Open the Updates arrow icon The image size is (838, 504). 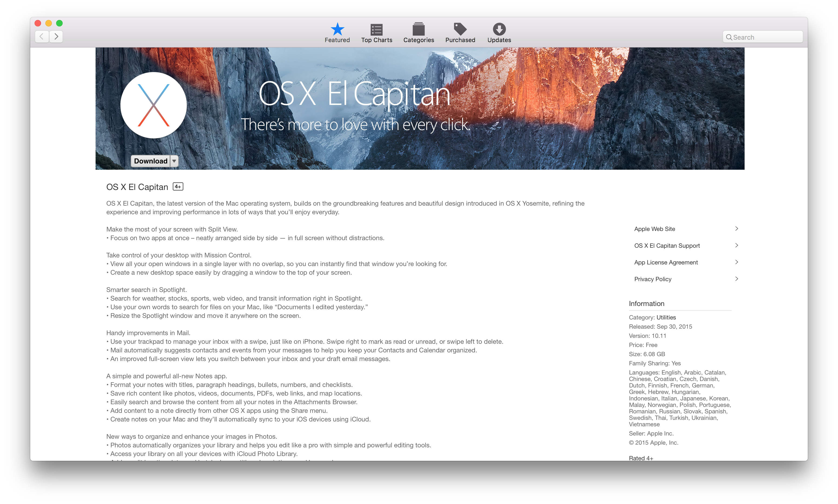(x=499, y=29)
